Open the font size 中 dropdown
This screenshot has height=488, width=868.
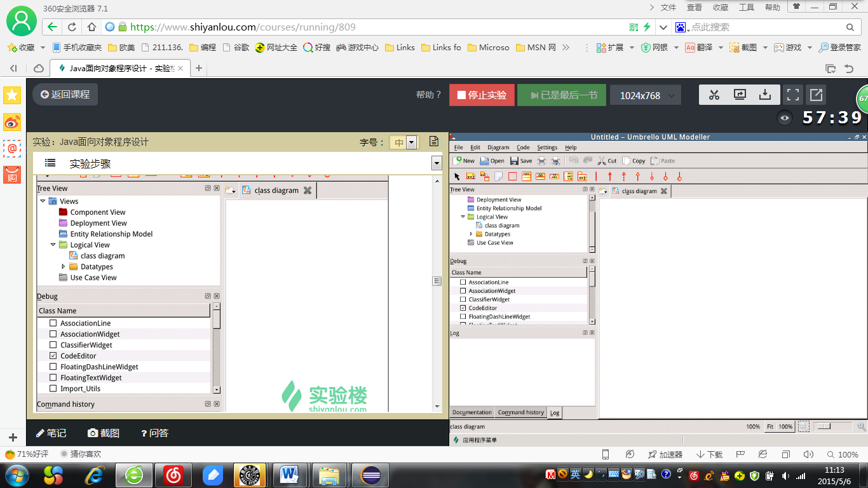411,142
